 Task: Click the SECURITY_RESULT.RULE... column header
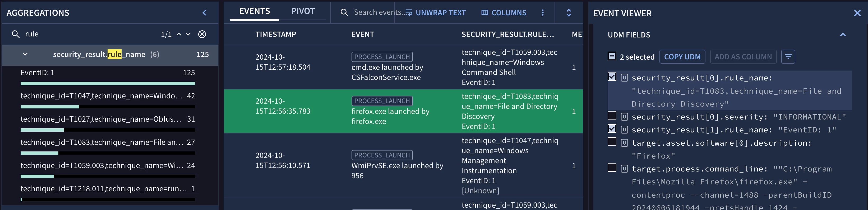click(507, 34)
